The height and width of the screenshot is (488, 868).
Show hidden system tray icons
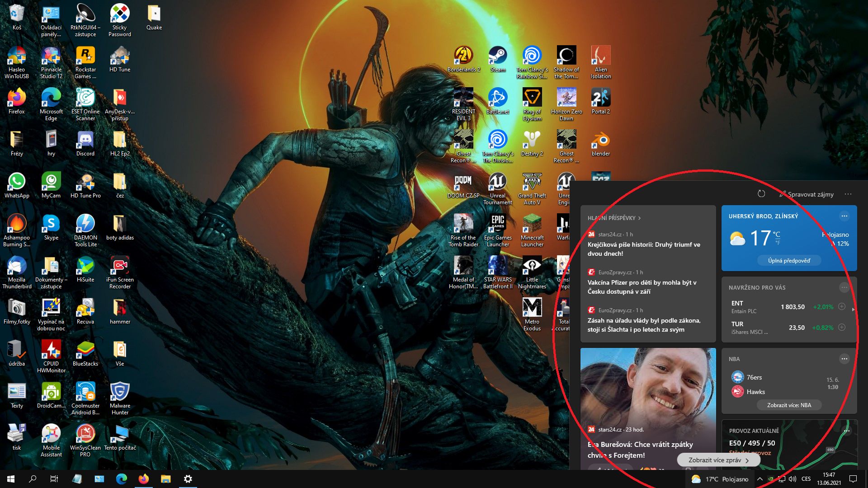point(760,479)
